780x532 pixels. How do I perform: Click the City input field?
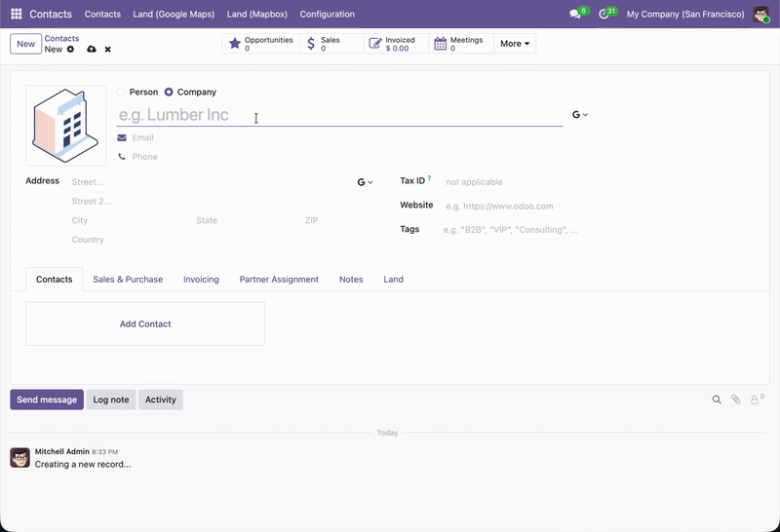click(130, 220)
